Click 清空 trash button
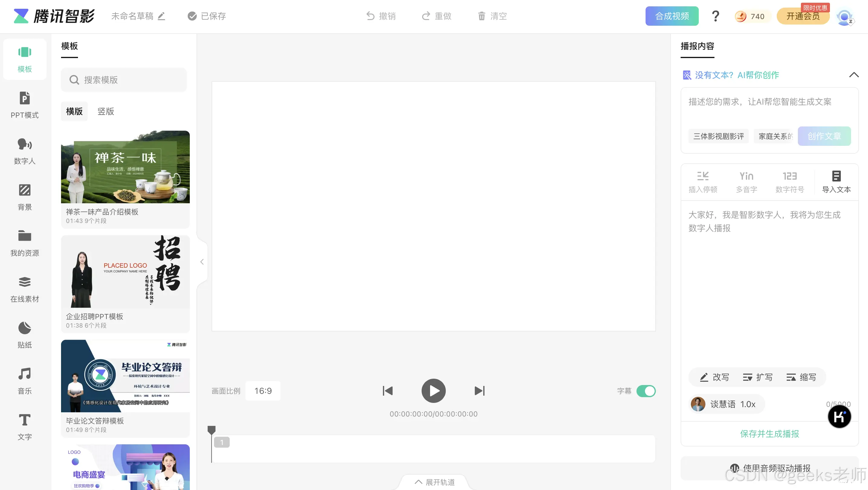 click(x=492, y=16)
